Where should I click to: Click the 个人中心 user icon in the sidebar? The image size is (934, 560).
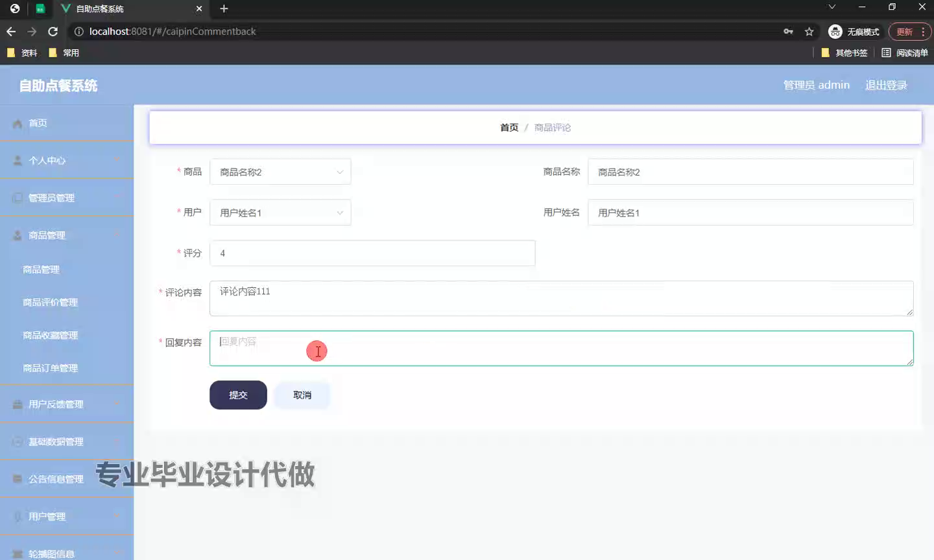tap(18, 160)
